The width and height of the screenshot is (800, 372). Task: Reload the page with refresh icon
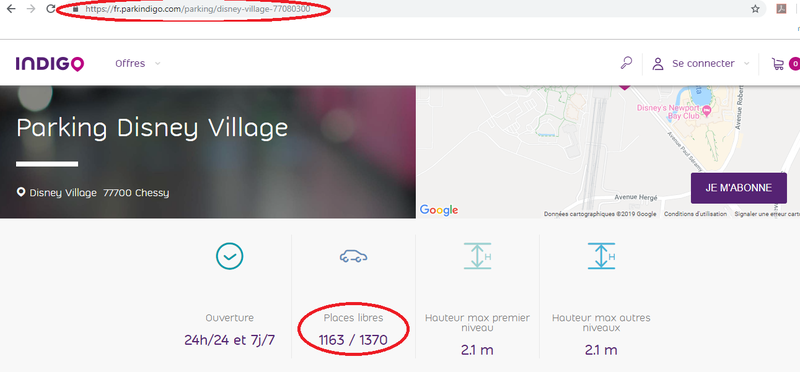point(51,9)
